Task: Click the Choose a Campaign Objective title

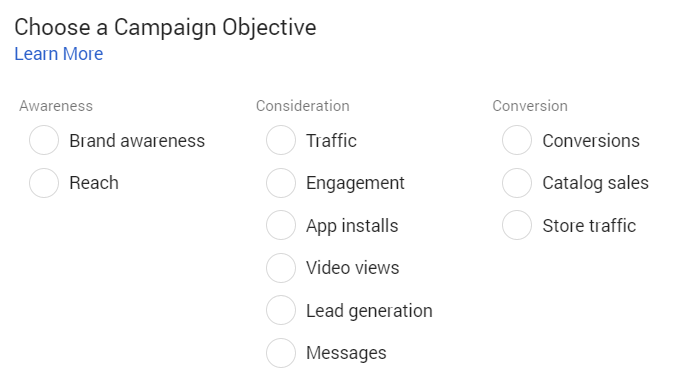Action: [165, 27]
